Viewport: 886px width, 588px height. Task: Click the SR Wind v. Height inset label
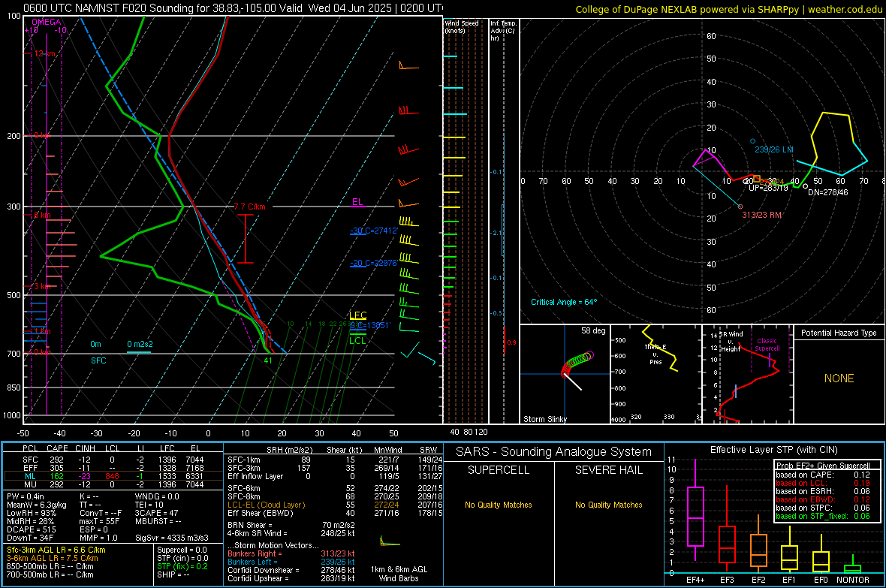[x=731, y=342]
